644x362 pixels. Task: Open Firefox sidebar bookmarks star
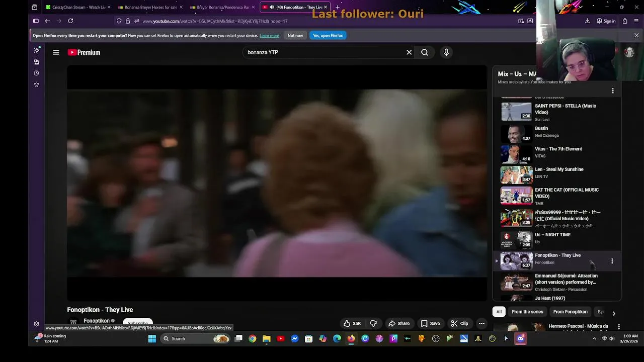[x=37, y=84]
